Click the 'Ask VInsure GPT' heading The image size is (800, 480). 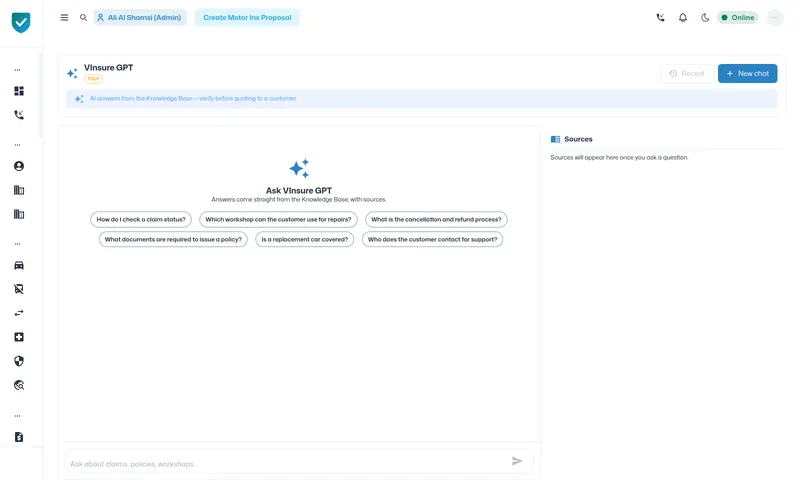(x=298, y=190)
